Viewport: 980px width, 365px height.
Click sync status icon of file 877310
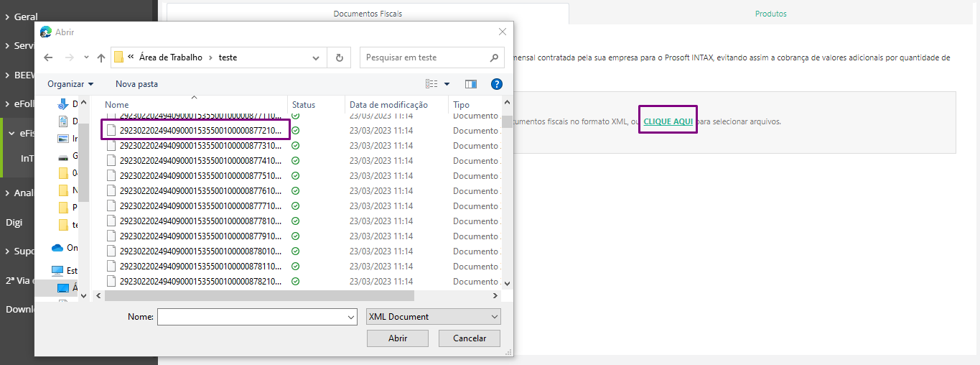[x=296, y=146]
